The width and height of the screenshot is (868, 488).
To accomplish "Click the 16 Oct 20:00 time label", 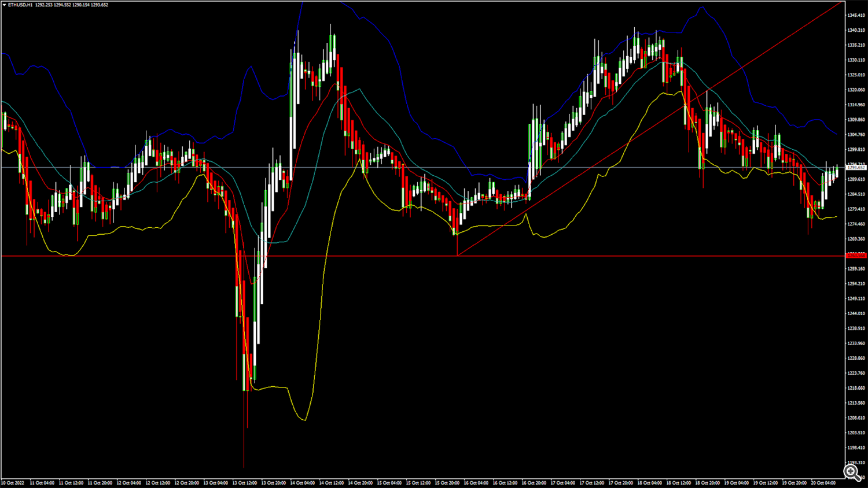I will click(x=534, y=483).
